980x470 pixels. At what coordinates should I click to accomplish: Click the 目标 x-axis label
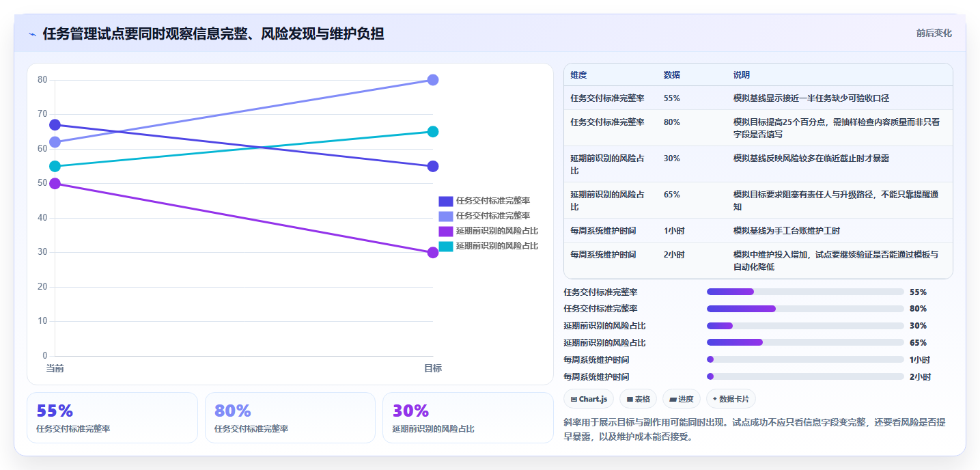pyautogui.click(x=433, y=368)
